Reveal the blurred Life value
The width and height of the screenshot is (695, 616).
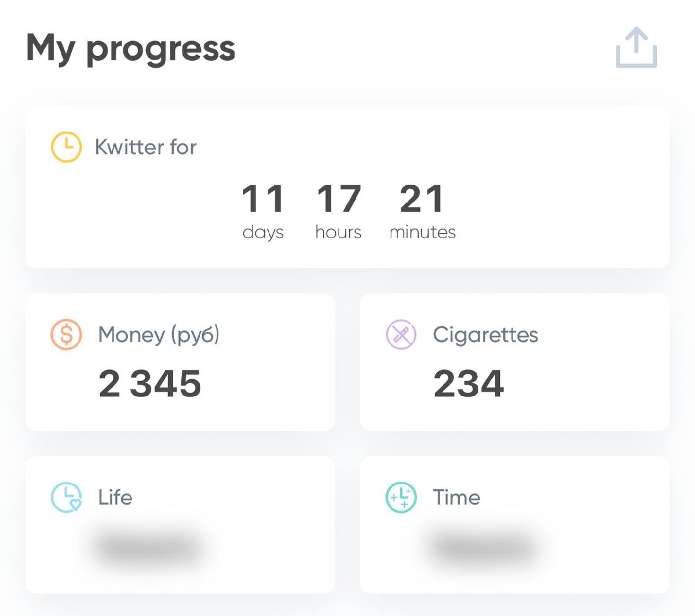coord(149,547)
